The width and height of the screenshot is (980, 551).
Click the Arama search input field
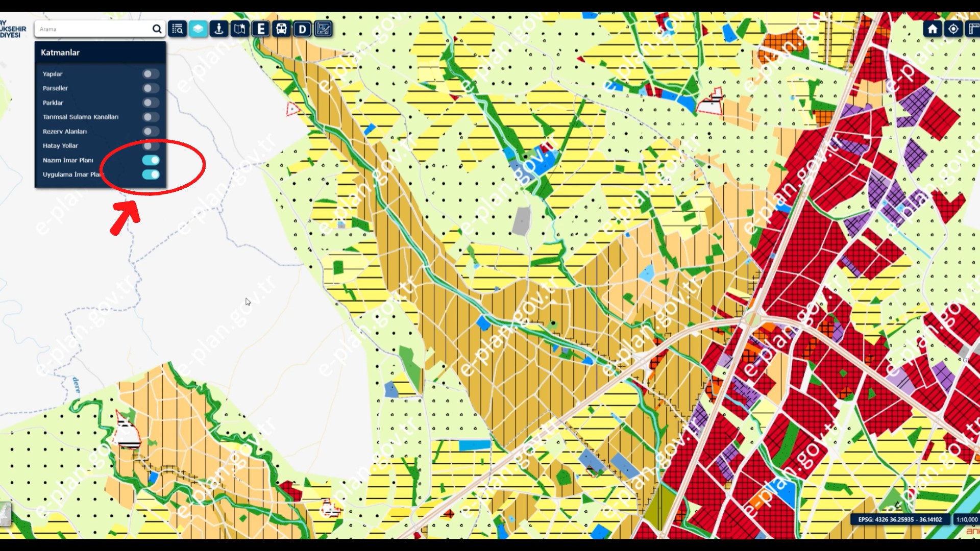click(x=92, y=29)
